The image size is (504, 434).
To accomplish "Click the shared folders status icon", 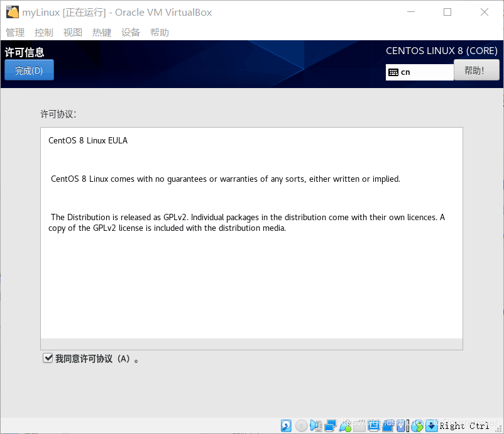I will pyautogui.click(x=359, y=426).
